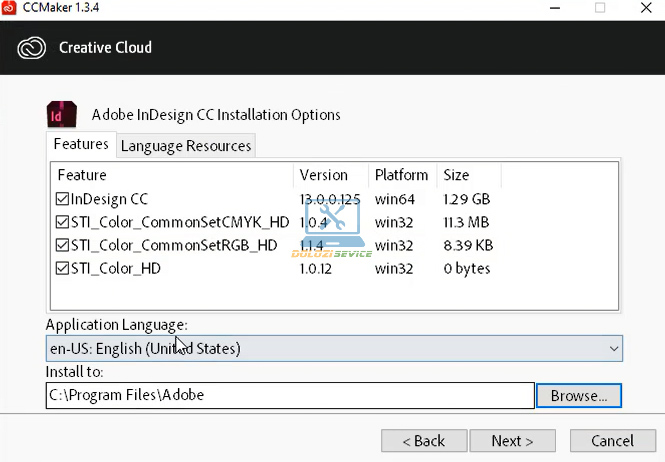
Task: Click the language dropdown arrow
Action: point(613,348)
